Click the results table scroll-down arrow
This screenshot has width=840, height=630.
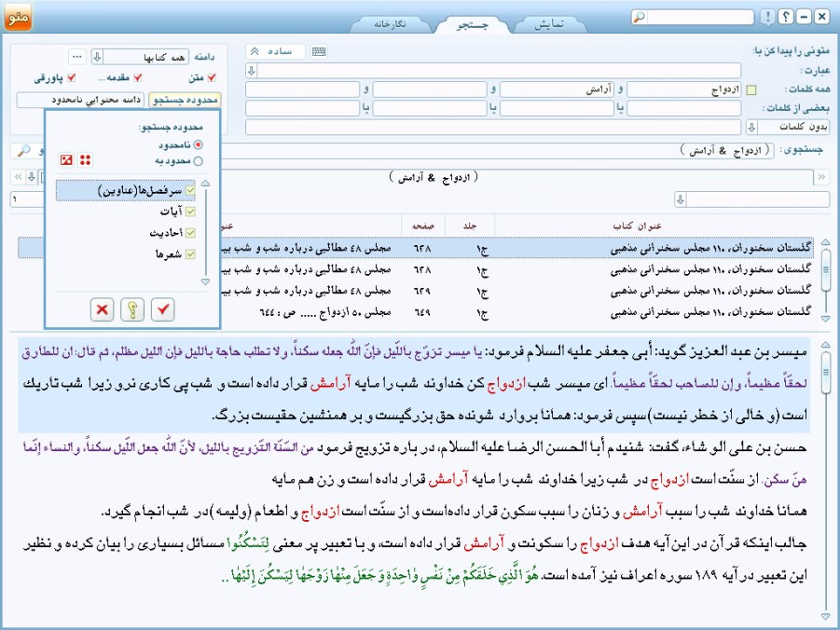(825, 319)
